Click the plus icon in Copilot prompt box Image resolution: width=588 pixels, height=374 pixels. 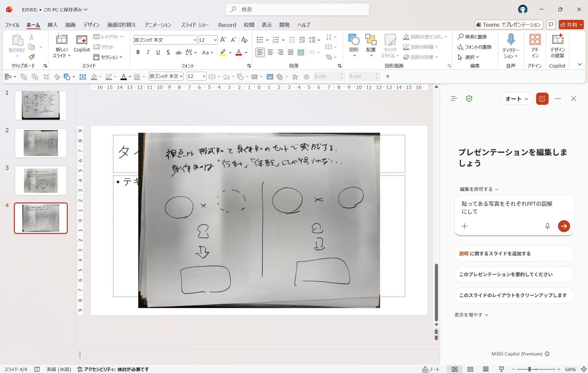pyautogui.click(x=464, y=226)
